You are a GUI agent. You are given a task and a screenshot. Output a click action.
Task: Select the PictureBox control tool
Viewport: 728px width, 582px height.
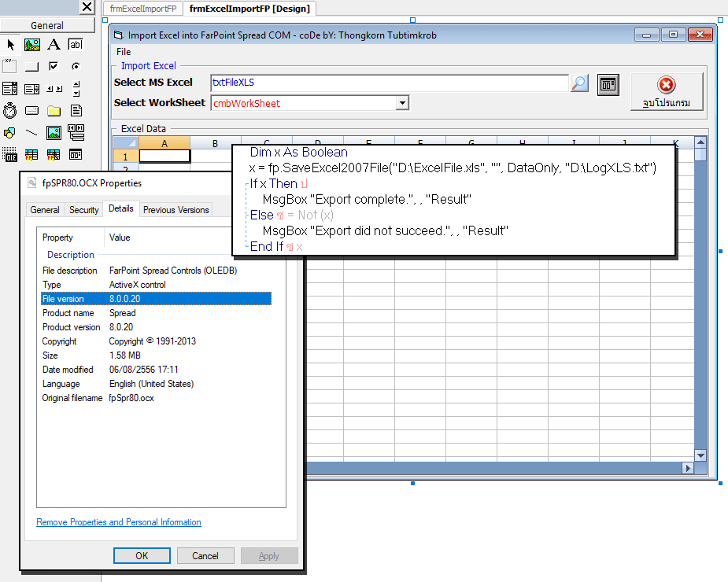[x=32, y=45]
